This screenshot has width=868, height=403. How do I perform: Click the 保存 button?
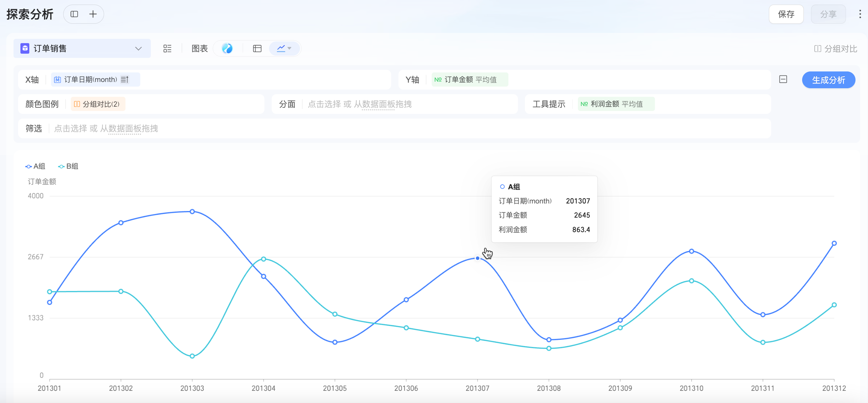[x=786, y=14]
